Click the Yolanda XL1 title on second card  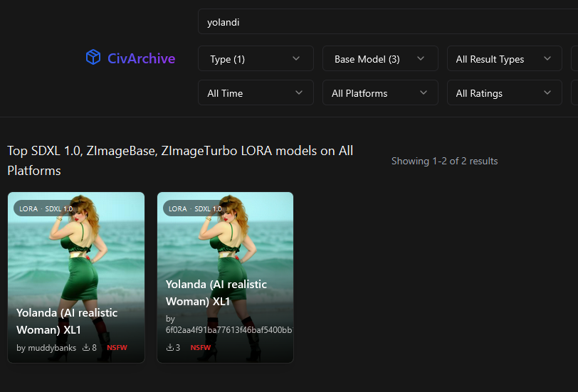(x=216, y=293)
